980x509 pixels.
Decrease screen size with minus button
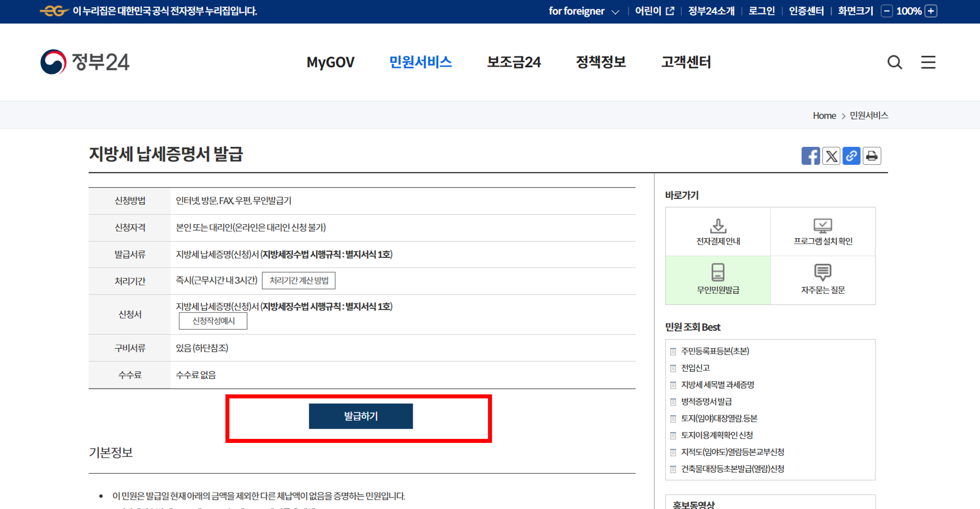pos(886,11)
